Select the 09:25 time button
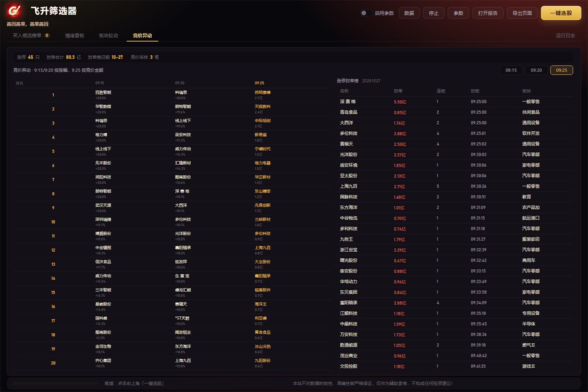This screenshot has width=588, height=392. (x=562, y=70)
